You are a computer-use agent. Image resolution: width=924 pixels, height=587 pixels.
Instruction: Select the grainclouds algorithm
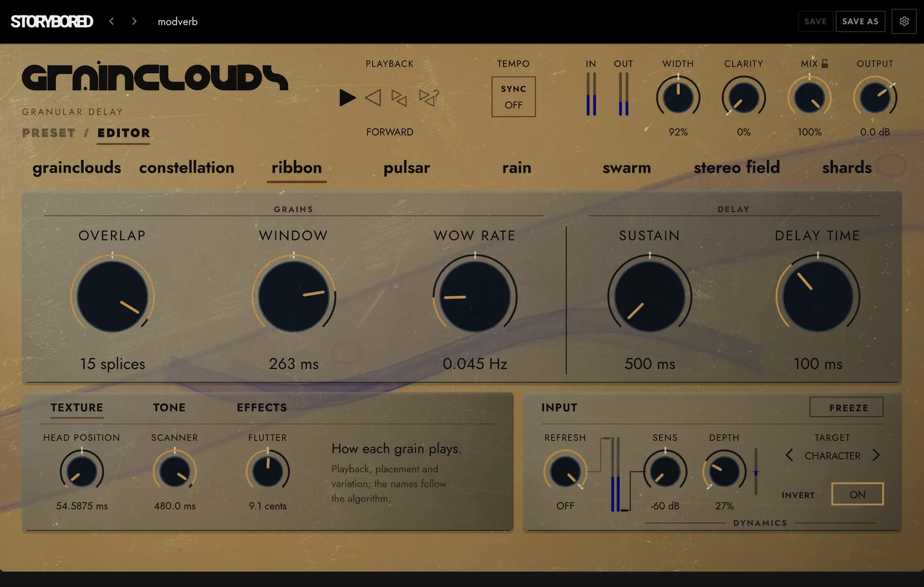point(77,168)
